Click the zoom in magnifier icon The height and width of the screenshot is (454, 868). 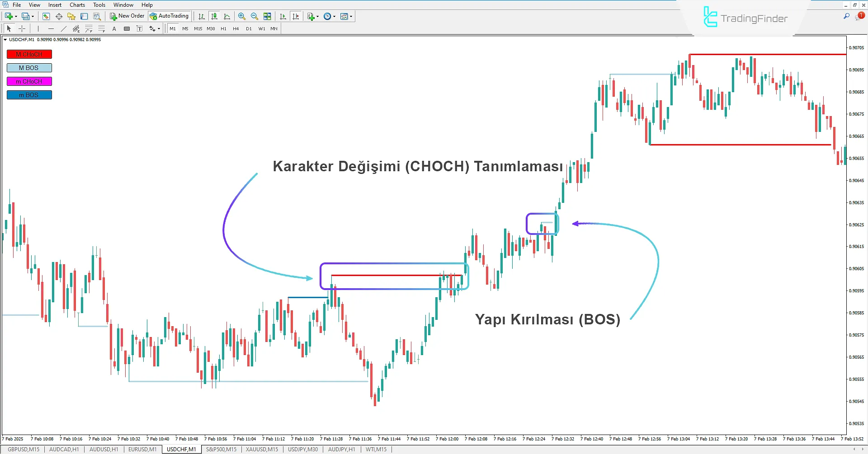(242, 16)
